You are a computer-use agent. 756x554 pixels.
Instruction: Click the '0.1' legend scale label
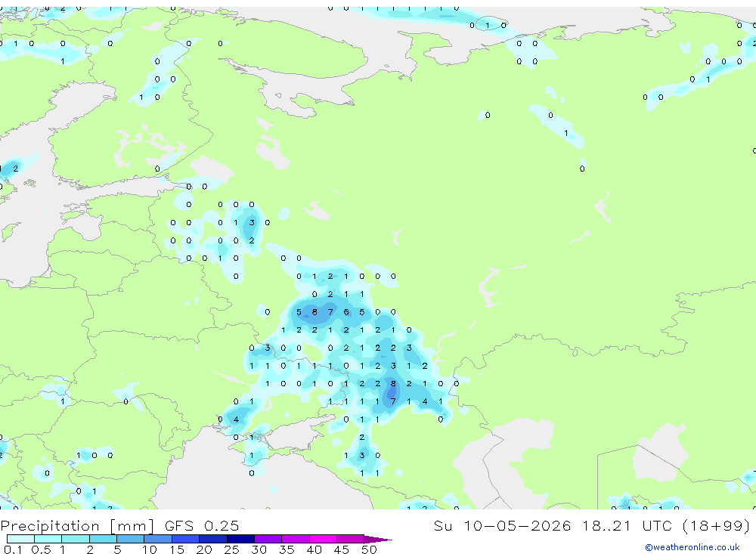pyautogui.click(x=13, y=549)
